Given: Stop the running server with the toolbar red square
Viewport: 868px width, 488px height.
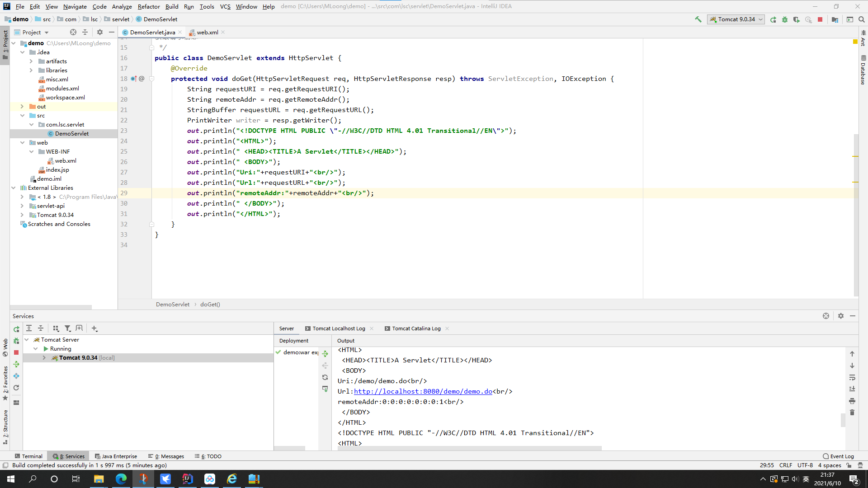Looking at the screenshot, I should coord(820,19).
